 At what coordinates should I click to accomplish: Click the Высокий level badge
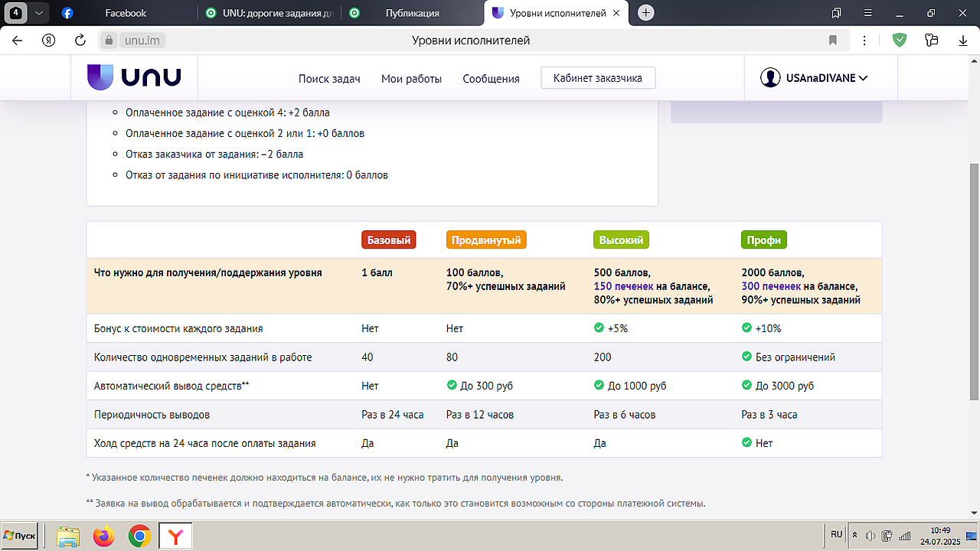click(621, 240)
